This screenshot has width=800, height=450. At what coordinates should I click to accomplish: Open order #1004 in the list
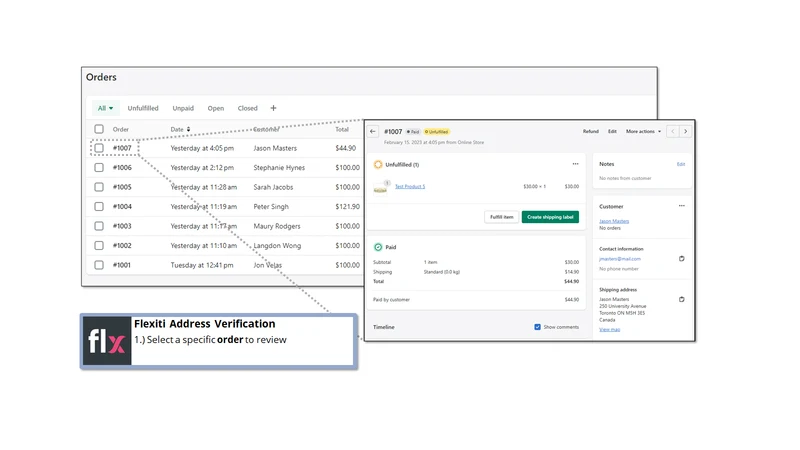[122, 206]
